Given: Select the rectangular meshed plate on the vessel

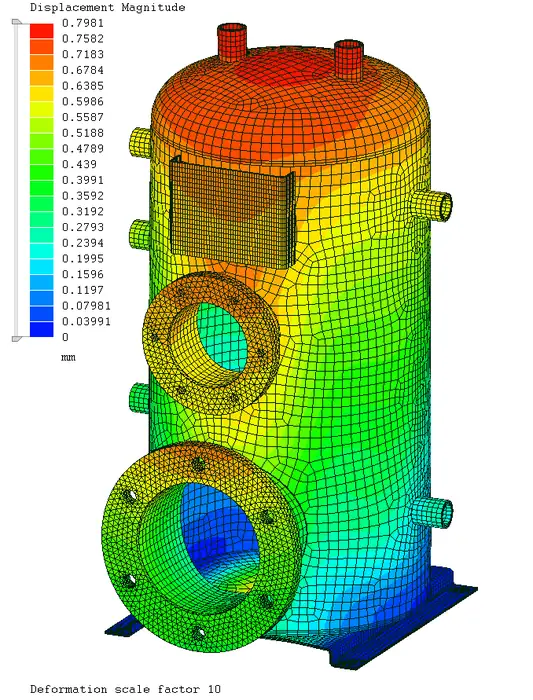Looking at the screenshot, I should click(x=232, y=211).
